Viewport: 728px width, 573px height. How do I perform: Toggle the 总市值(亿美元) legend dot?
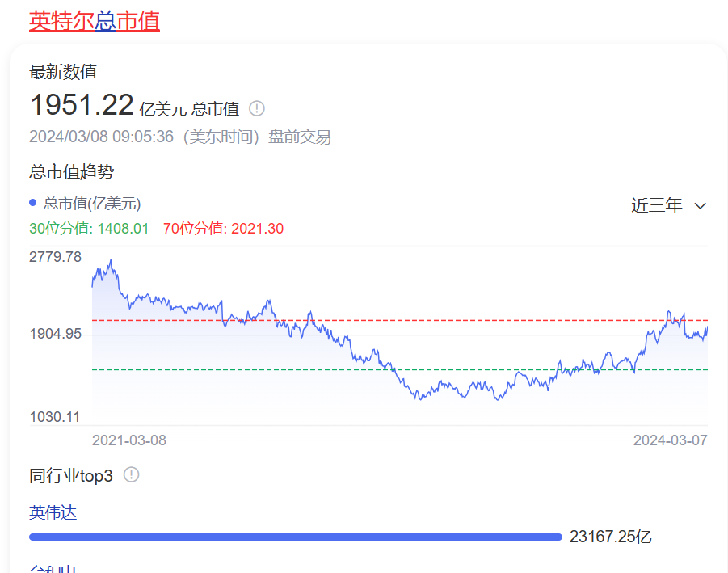coord(32,203)
